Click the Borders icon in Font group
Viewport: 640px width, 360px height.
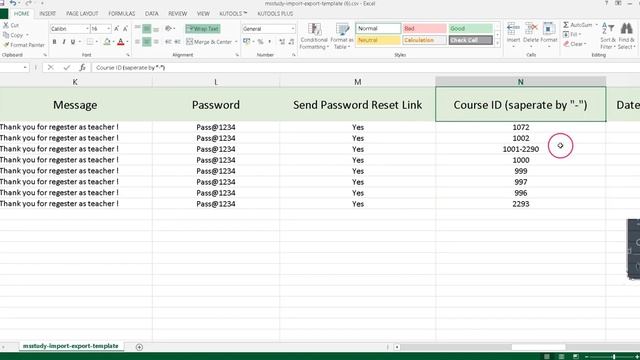(x=90, y=42)
